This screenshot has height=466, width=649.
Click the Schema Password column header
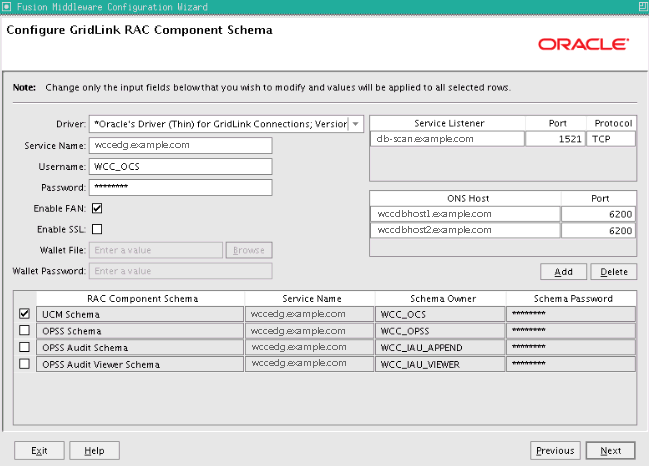click(571, 298)
